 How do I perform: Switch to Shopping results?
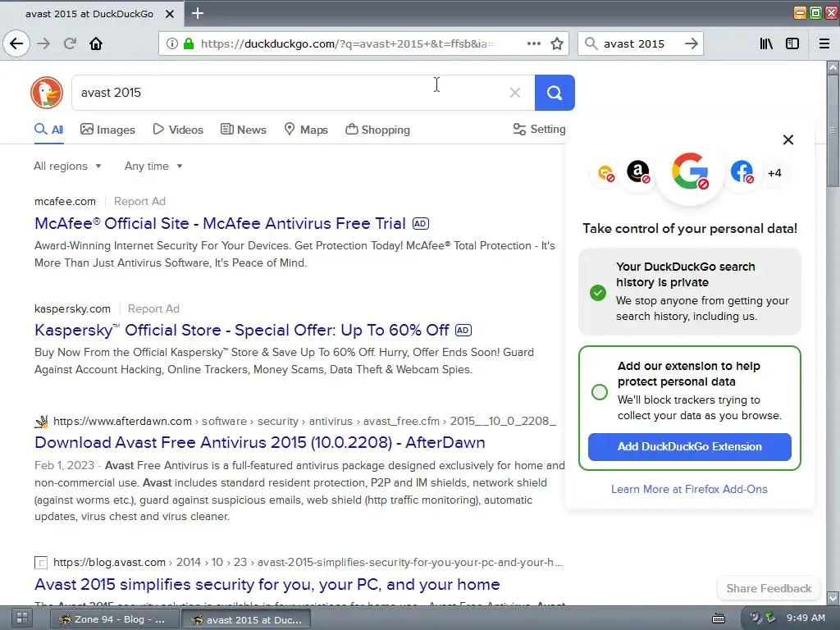377,130
